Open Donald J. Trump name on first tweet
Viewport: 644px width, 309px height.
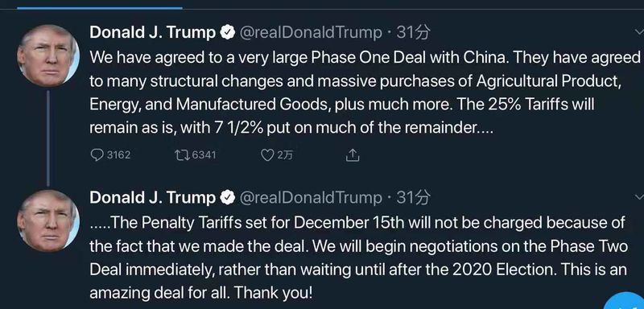[x=152, y=32]
